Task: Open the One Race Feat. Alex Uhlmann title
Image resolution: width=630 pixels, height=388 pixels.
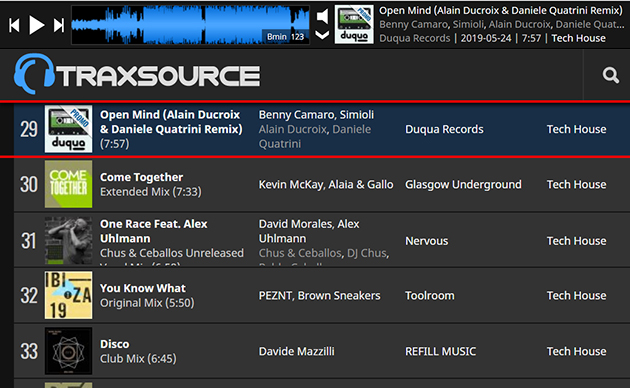Action: pos(154,231)
